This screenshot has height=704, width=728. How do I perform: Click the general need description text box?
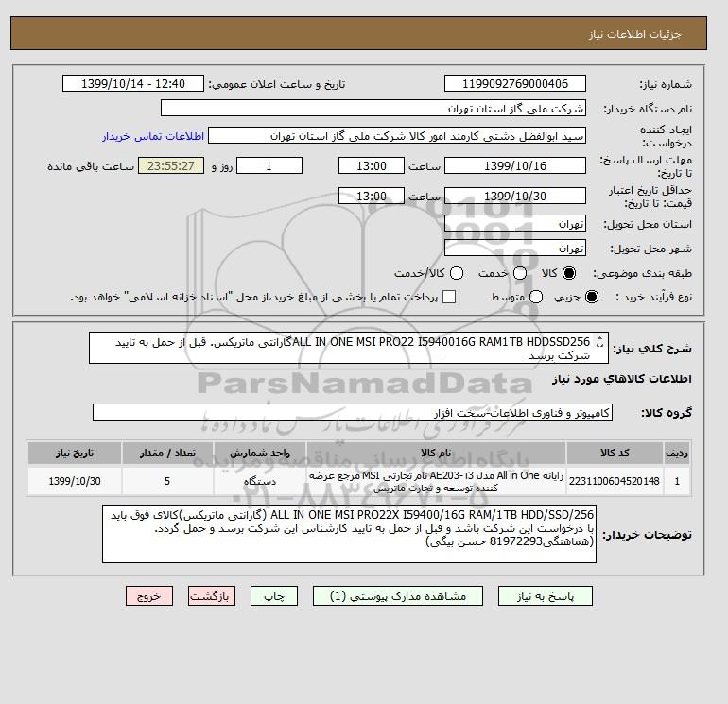(349, 348)
